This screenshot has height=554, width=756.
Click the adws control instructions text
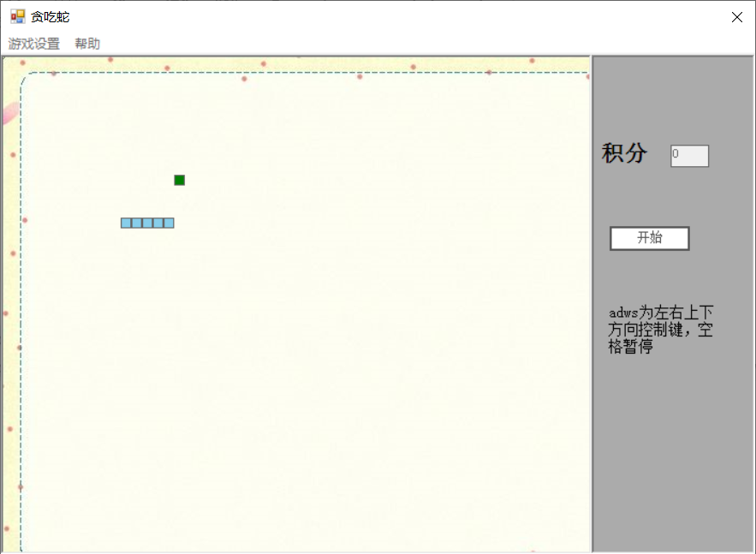click(x=660, y=330)
